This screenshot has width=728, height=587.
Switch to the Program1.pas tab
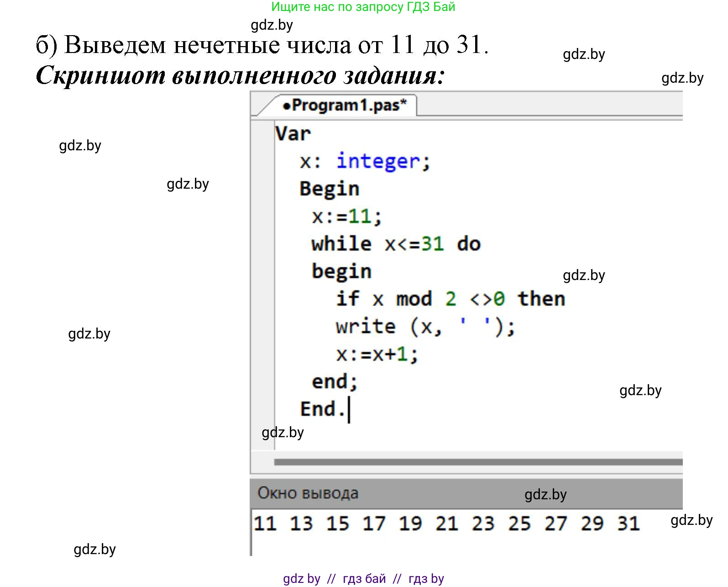click(x=344, y=106)
